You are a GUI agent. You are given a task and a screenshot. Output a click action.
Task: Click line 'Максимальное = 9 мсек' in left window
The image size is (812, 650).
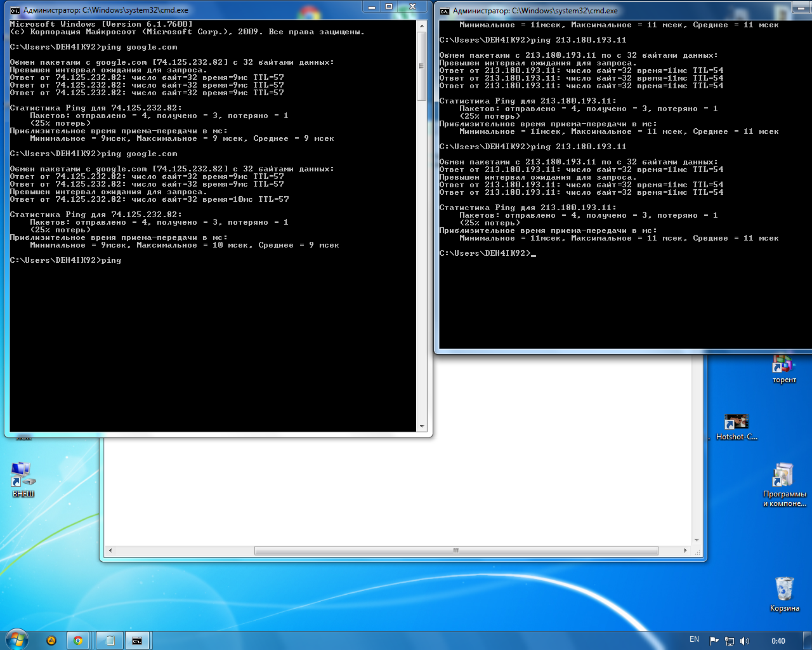(182, 138)
